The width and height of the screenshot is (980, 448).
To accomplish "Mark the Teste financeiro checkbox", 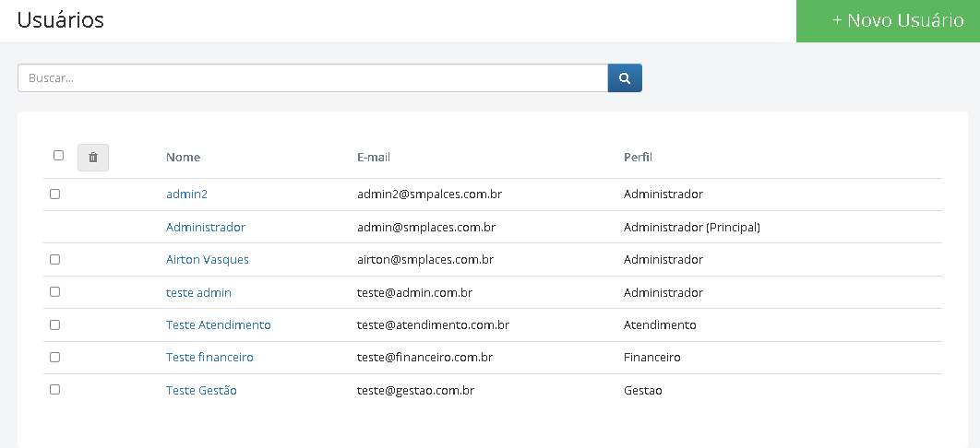I will click(x=55, y=357).
